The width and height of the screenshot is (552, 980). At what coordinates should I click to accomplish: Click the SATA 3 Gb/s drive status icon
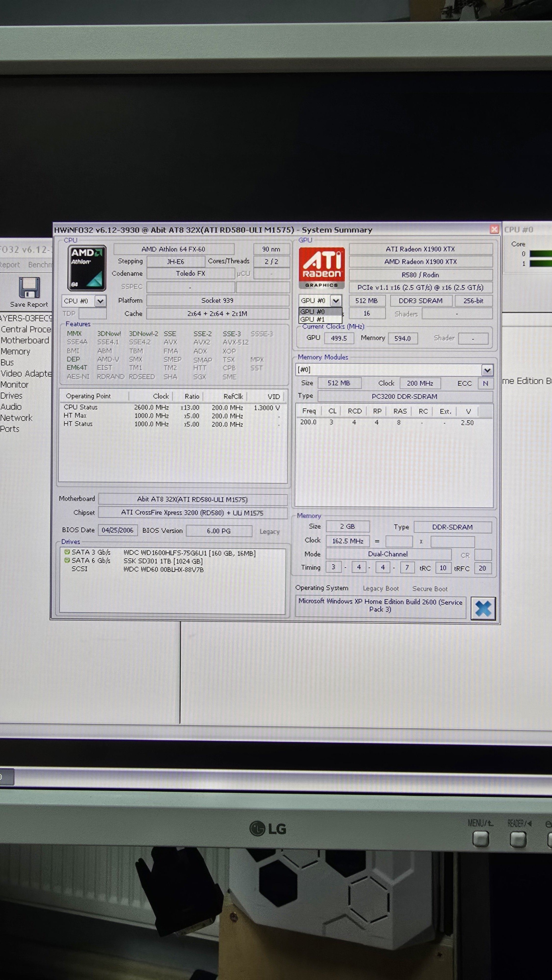click(67, 552)
